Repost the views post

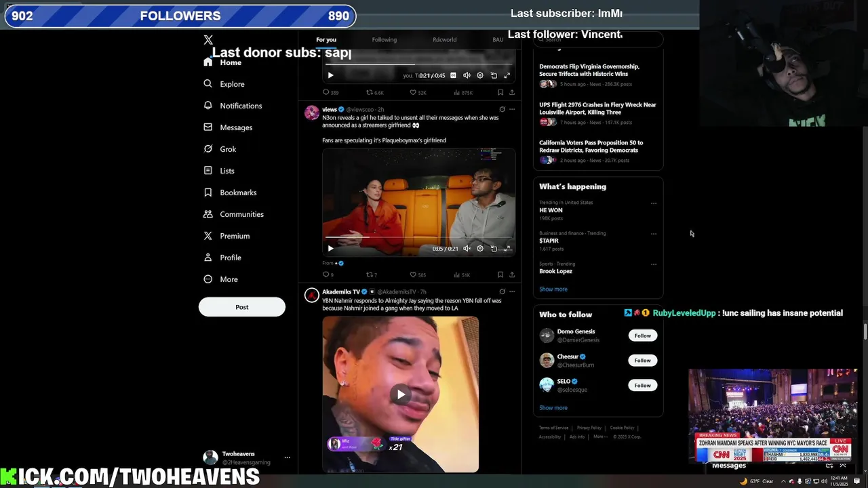click(370, 274)
